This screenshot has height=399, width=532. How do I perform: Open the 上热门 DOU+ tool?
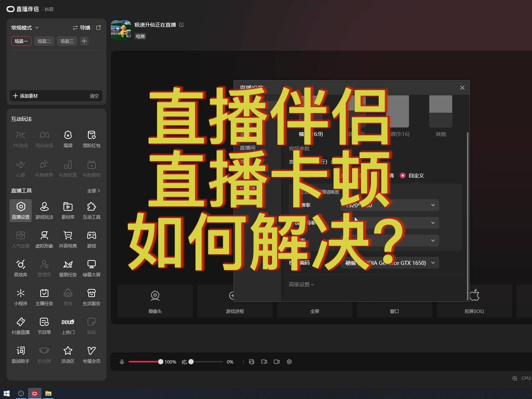pyautogui.click(x=68, y=326)
